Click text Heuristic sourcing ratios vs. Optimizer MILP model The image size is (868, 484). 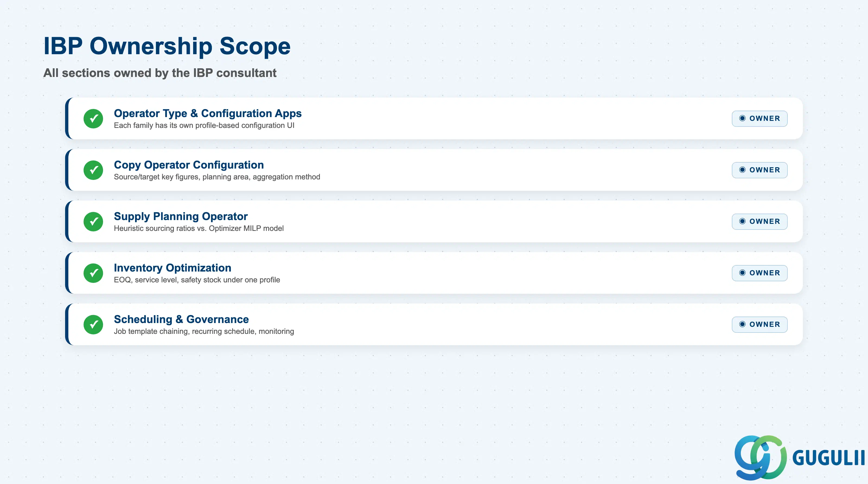(x=199, y=228)
